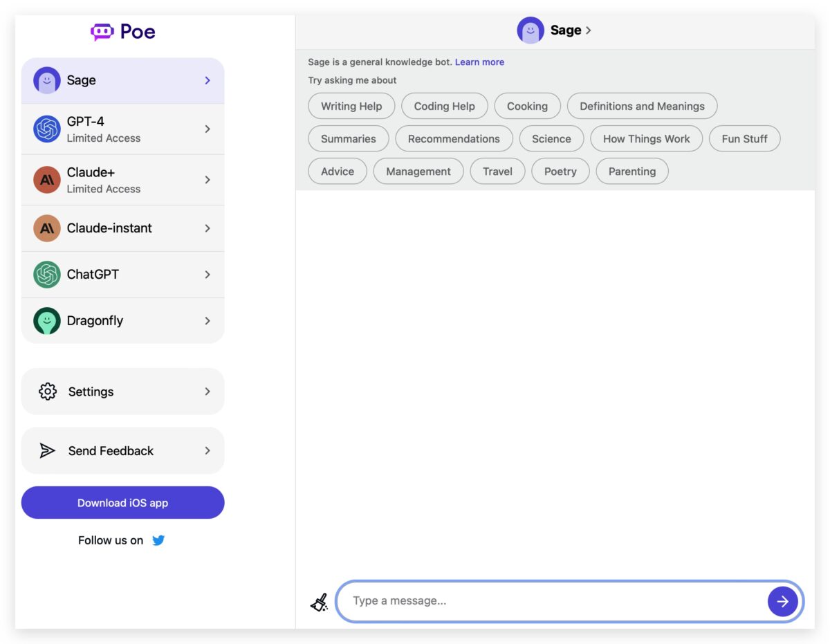Click Claude+ Limited Access subtitle
Image resolution: width=830 pixels, height=644 pixels.
coord(104,189)
